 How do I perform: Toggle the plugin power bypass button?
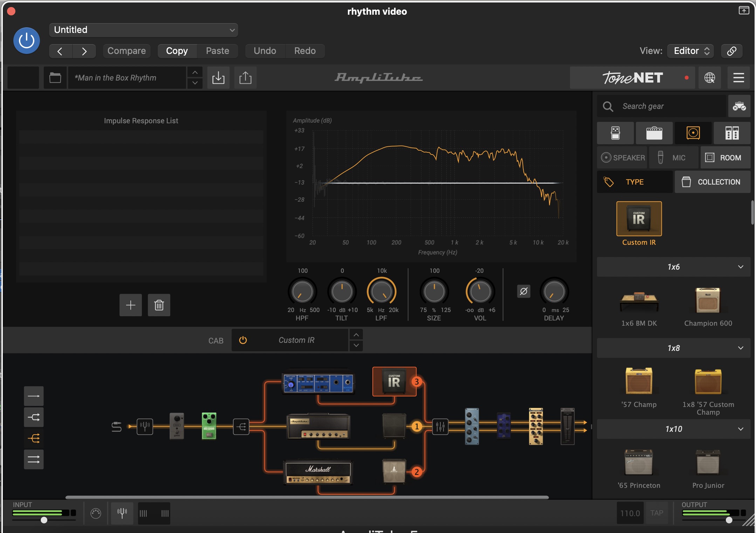point(27,41)
